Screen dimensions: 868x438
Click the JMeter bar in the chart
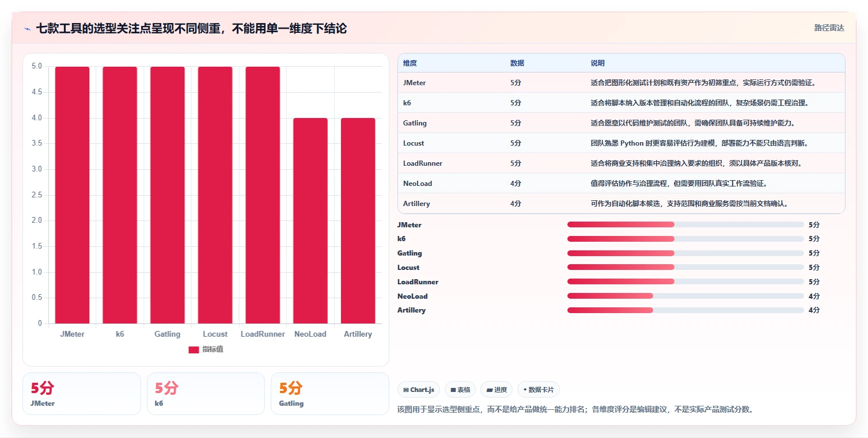pyautogui.click(x=72, y=195)
